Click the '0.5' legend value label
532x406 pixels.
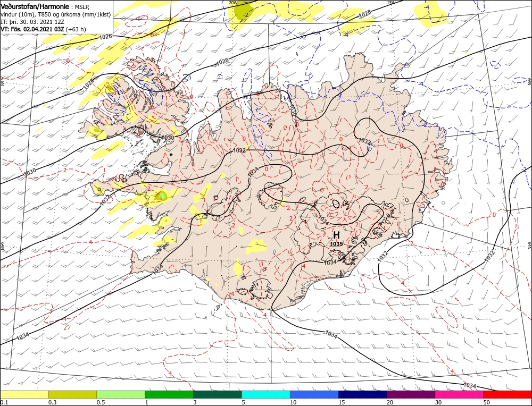[101, 402]
